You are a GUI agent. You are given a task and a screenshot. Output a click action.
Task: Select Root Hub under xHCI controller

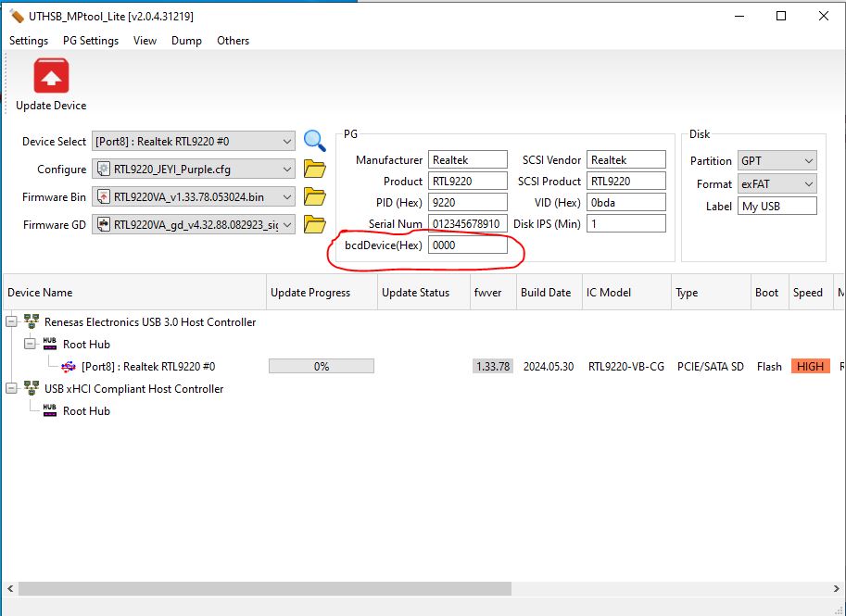[86, 410]
